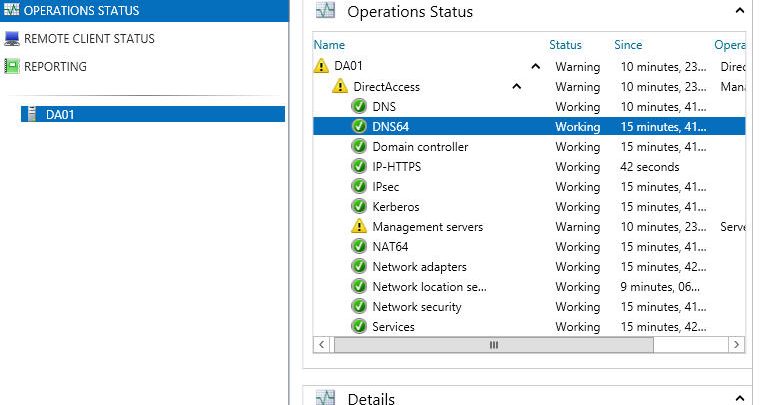Click the Status column header

point(565,45)
